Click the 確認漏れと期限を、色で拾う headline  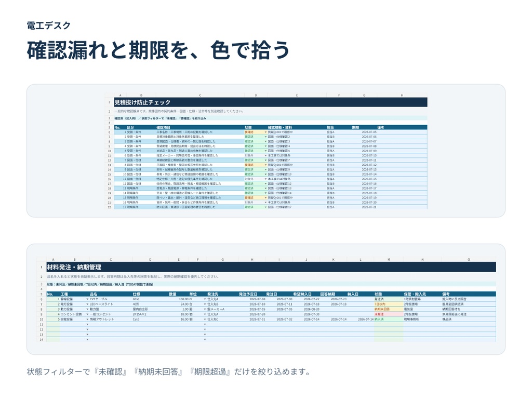coord(158,50)
